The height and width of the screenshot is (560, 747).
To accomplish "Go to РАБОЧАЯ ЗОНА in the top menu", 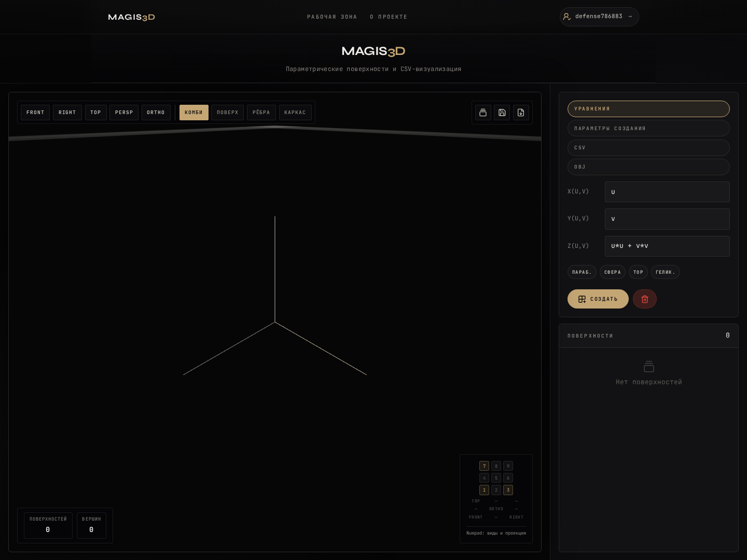I will tap(332, 17).
